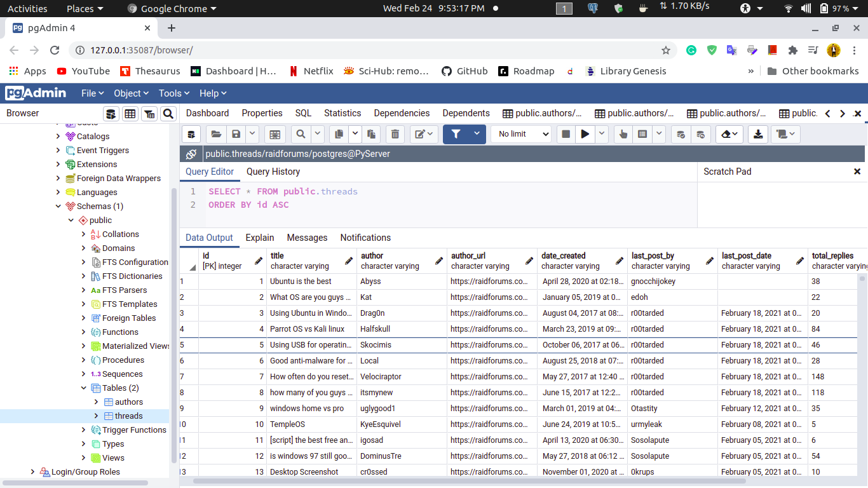This screenshot has height=488, width=868.
Task: Edit the title column pencil icon
Action: [349, 261]
